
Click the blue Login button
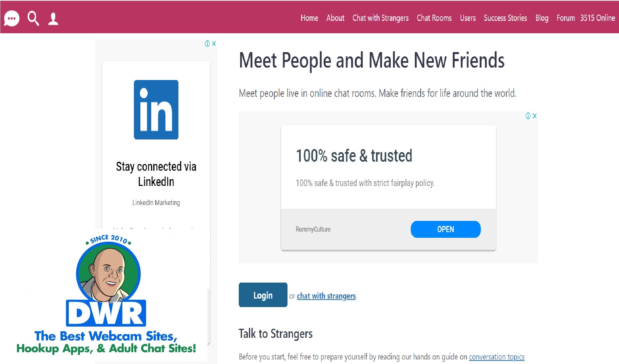[263, 295]
